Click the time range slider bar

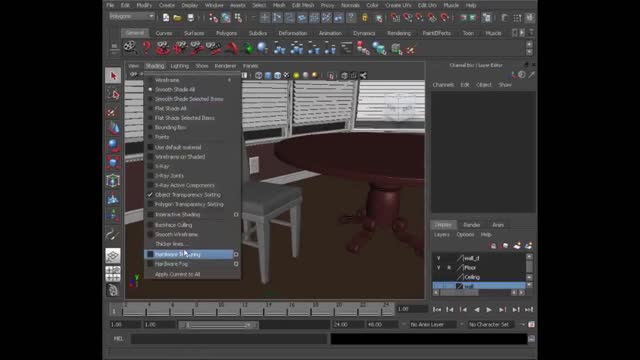click(x=218, y=325)
